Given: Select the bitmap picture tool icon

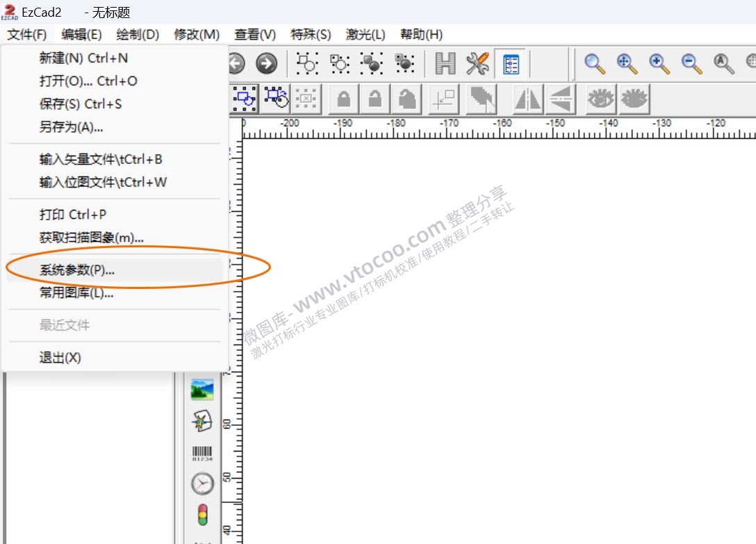Looking at the screenshot, I should [x=202, y=390].
